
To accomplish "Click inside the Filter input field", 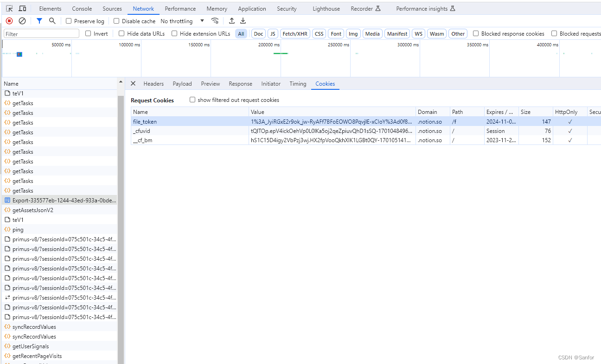I will coord(41,33).
